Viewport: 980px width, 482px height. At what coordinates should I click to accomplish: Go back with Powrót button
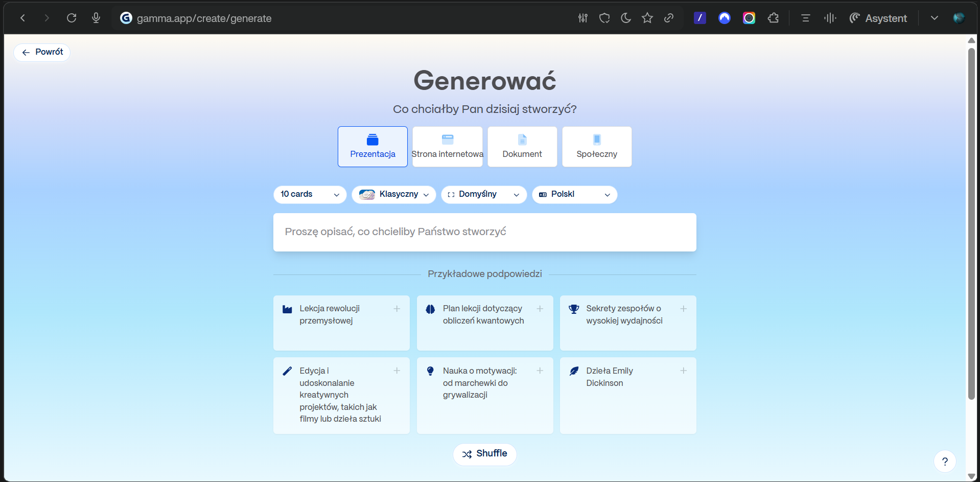coord(42,52)
